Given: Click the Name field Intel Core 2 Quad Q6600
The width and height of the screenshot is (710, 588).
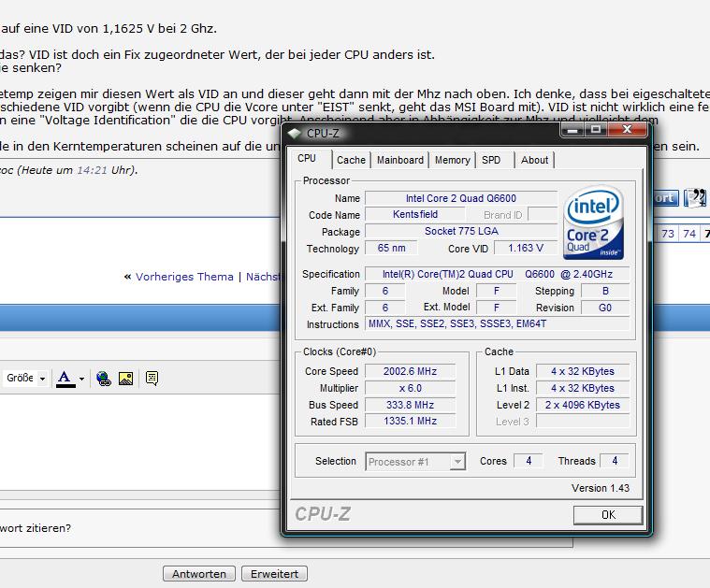Looking at the screenshot, I should [x=461, y=198].
